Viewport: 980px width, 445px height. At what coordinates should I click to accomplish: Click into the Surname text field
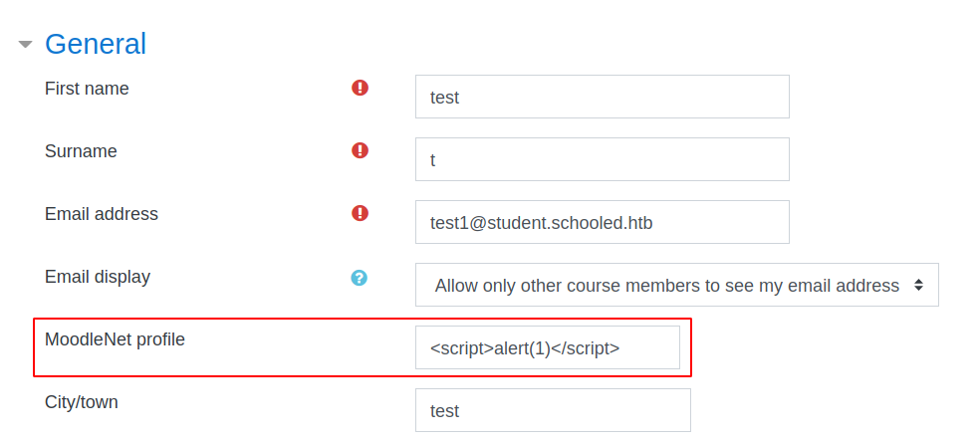pos(602,159)
